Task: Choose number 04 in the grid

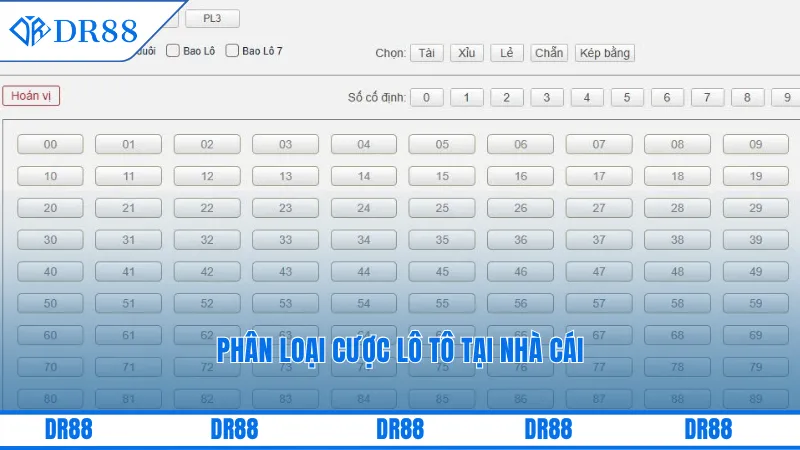Action: coord(364,144)
